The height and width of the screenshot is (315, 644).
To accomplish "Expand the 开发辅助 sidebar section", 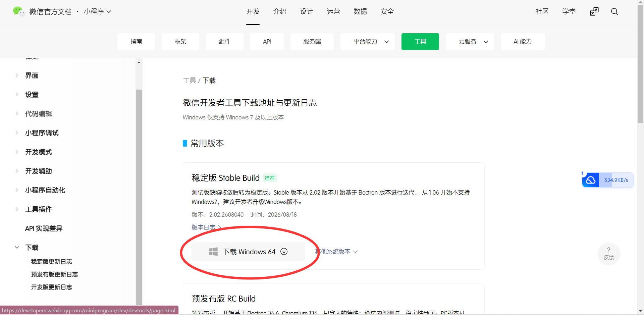I will (17, 171).
